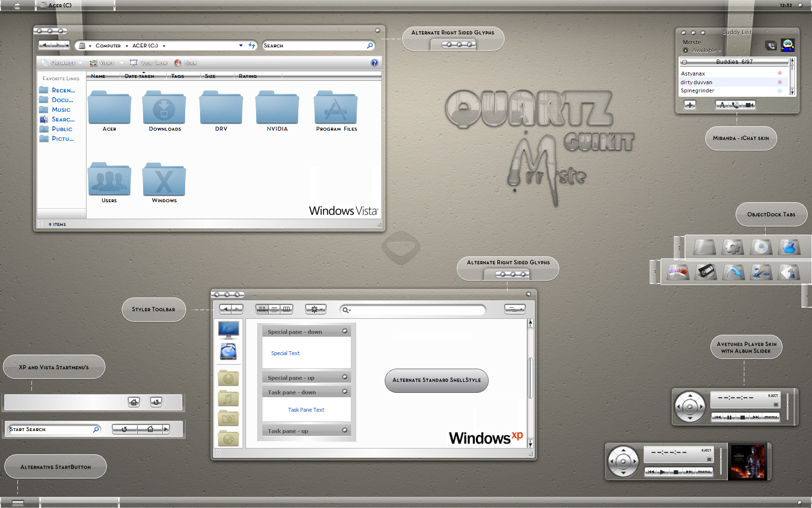Click the My Computer monitor icon in XP sidebar
The height and width of the screenshot is (508, 812).
coord(229,330)
